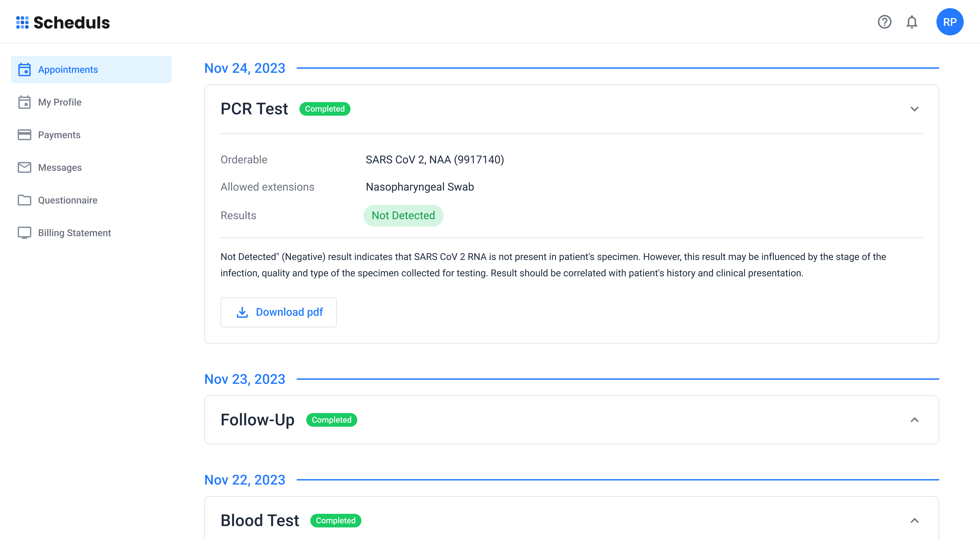
Task: Open the RP user avatar menu
Action: (x=950, y=22)
